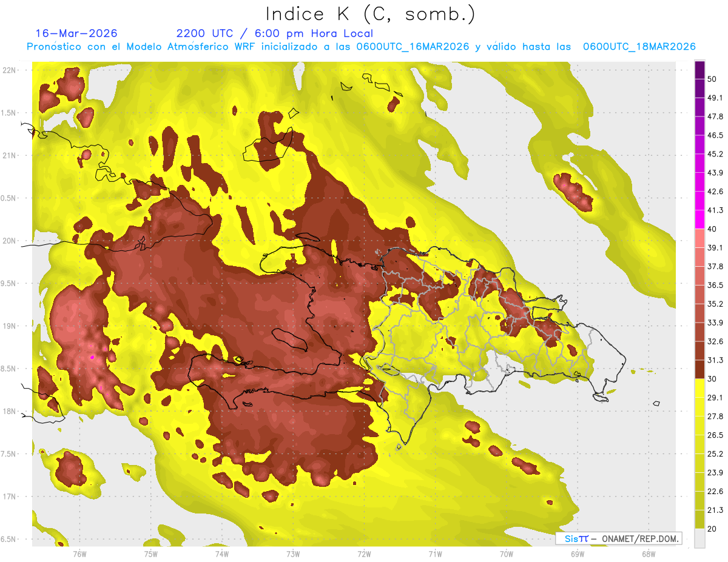Image resolution: width=728 pixels, height=562 pixels.
Task: Click the legend value '25.2'
Action: click(x=715, y=454)
